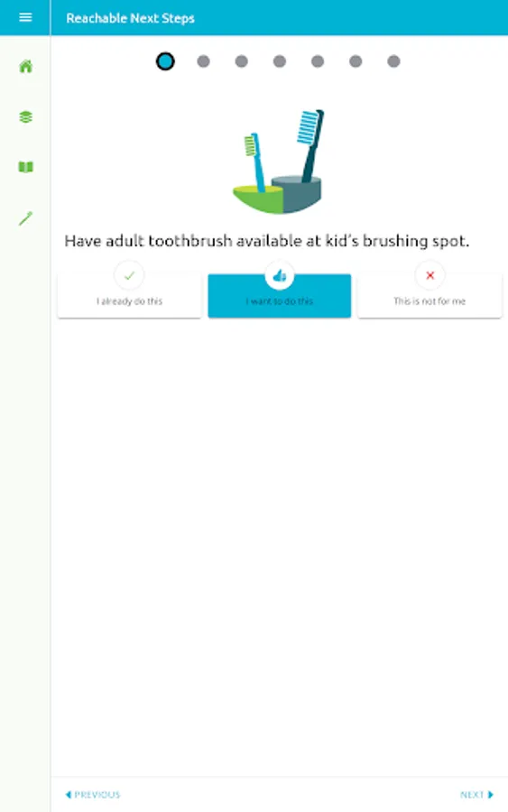Click the red X icon
This screenshot has width=508, height=812.
pos(429,275)
